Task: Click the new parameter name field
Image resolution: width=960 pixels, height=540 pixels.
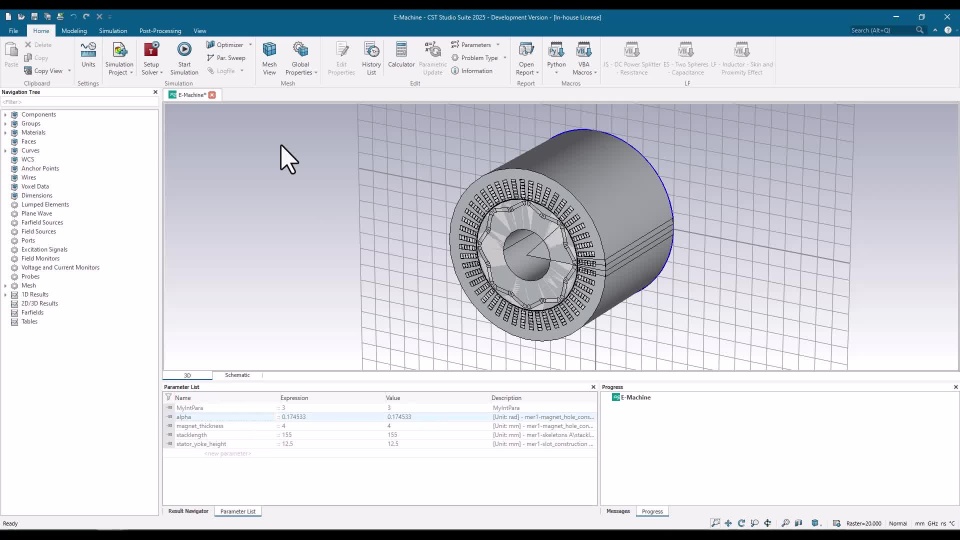Action: (x=227, y=454)
